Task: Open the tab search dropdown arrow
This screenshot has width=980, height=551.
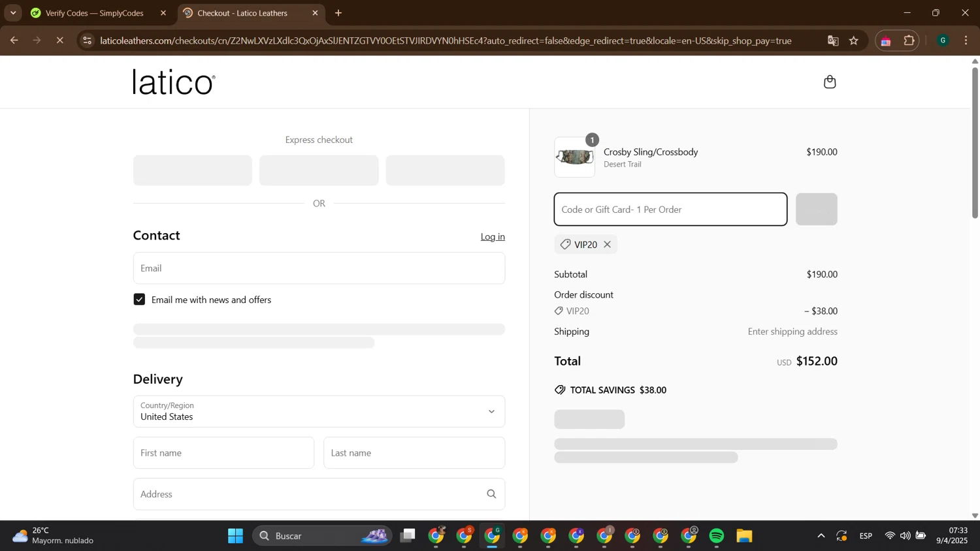Action: click(x=13, y=13)
